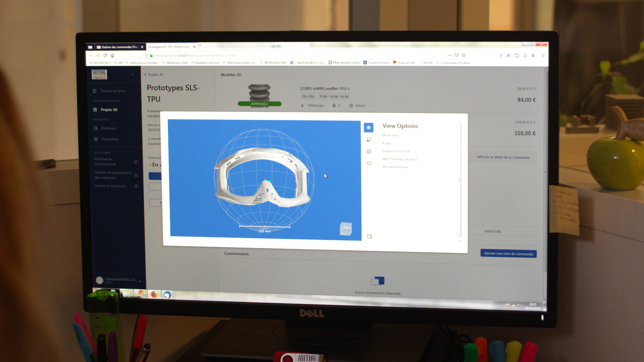Open Firefox hamburger menu

click(543, 56)
